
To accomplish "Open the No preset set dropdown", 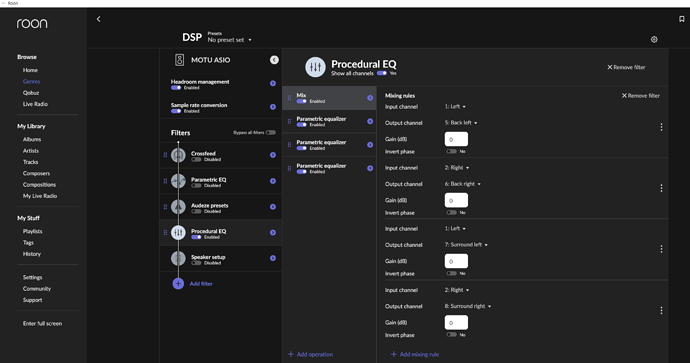I will 229,40.
